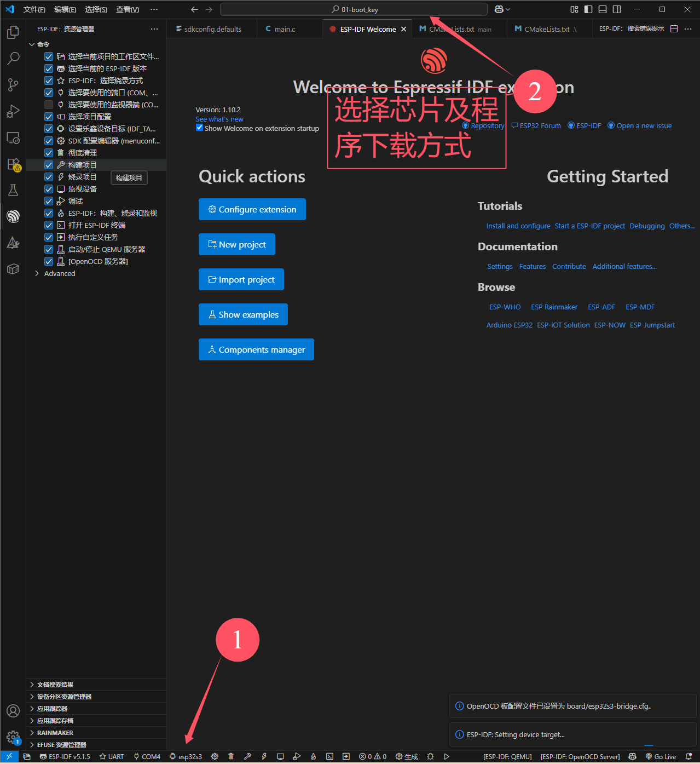Screen dimensions: 700x764
Task: Open the 查看(V) menu
Action: pos(128,9)
